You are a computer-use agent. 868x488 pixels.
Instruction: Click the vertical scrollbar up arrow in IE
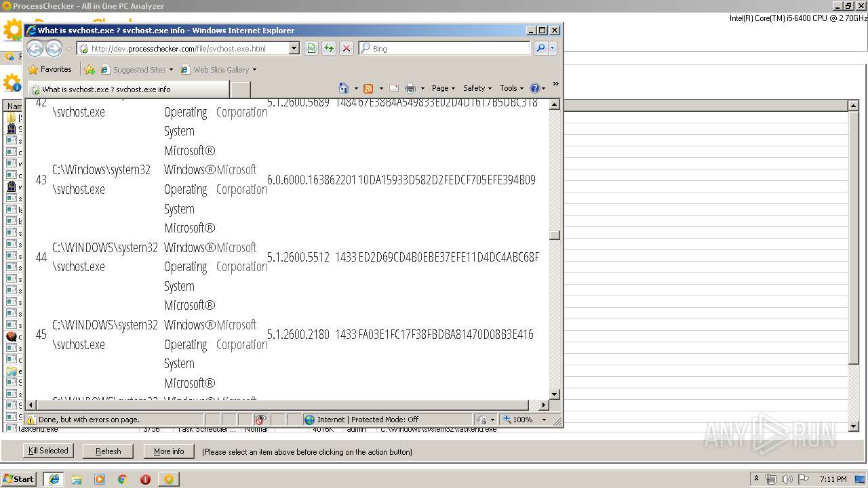click(x=555, y=104)
